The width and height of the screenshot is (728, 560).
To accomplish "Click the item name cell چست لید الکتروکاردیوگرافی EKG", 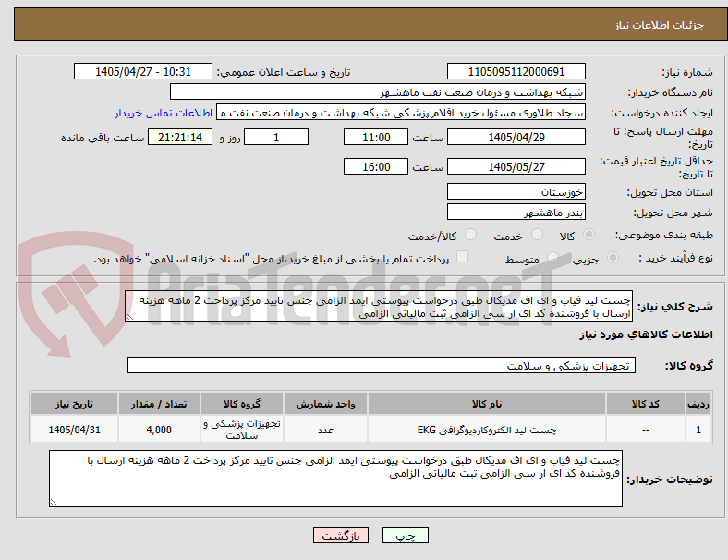I will tap(487, 430).
